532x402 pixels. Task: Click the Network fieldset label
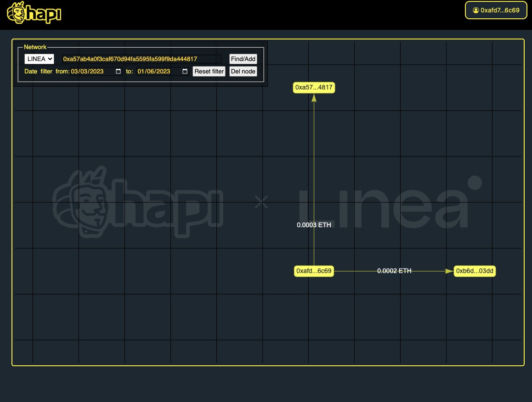35,47
